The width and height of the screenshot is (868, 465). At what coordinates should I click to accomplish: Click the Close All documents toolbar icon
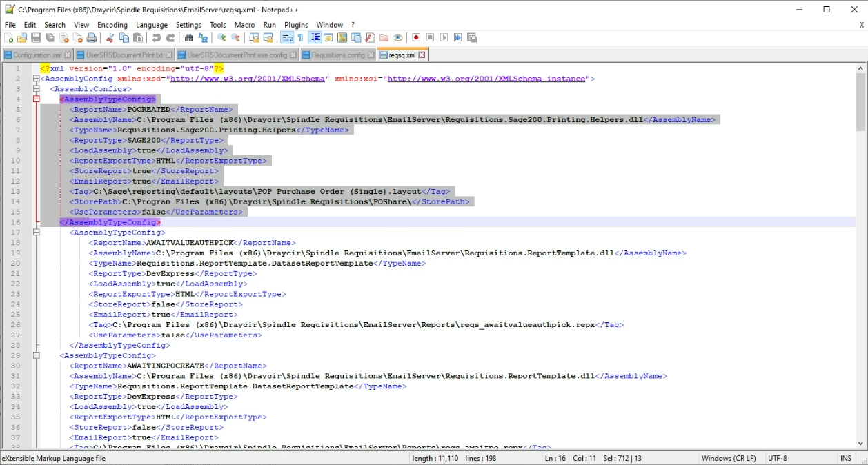(78, 37)
